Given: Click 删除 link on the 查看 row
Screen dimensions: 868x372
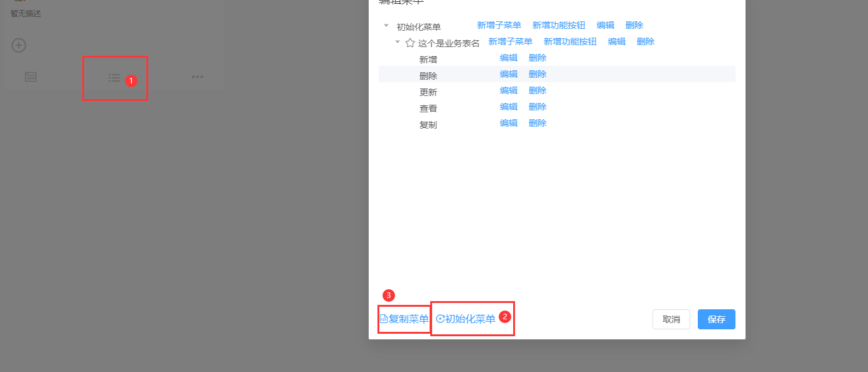Looking at the screenshot, I should (537, 107).
